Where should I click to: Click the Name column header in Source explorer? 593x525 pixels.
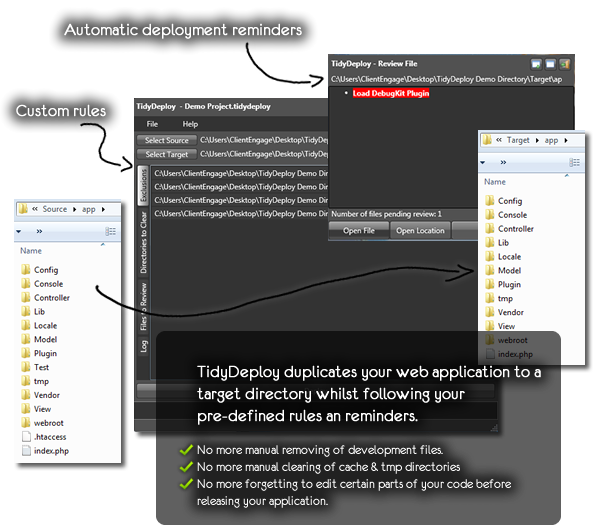[31, 251]
